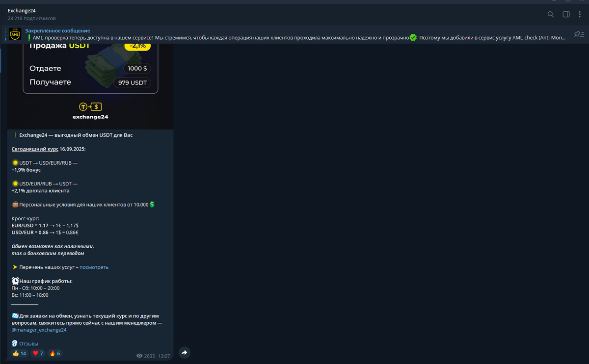Click the Пн - Сб: 10:00 – 20:00 schedule line
The image size is (589, 364).
35,288
